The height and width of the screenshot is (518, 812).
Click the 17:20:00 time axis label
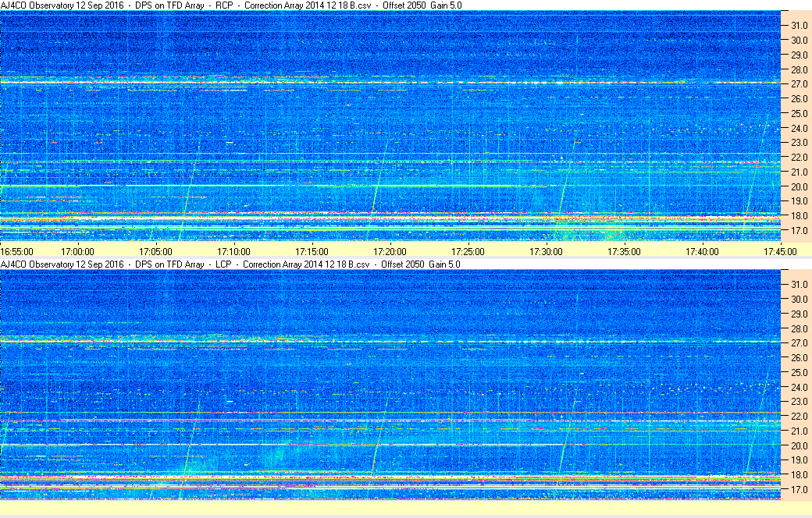390,251
